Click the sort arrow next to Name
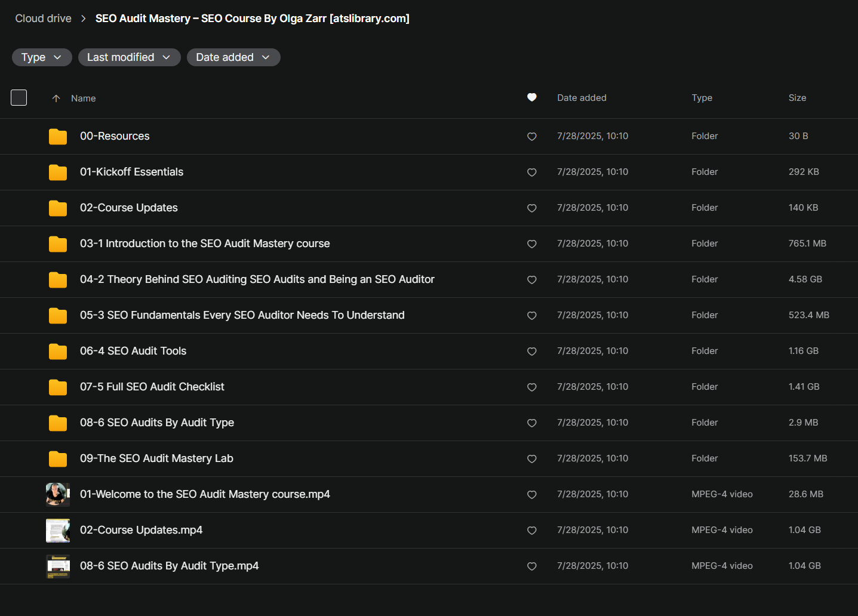Image resolution: width=858 pixels, height=616 pixels. click(56, 98)
